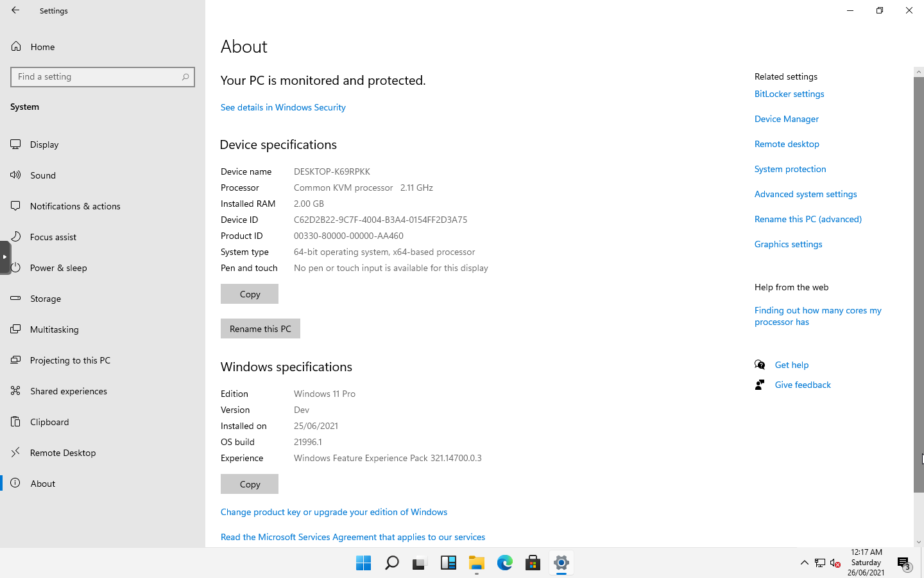The width and height of the screenshot is (924, 578).
Task: Select the Device ID value text
Action: click(381, 220)
